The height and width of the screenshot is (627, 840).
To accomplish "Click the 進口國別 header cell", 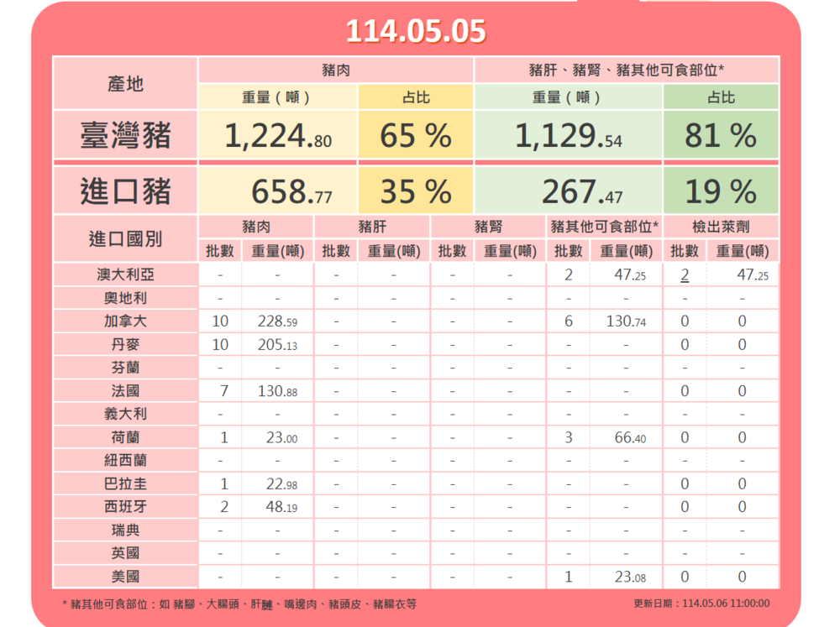I will (x=124, y=238).
